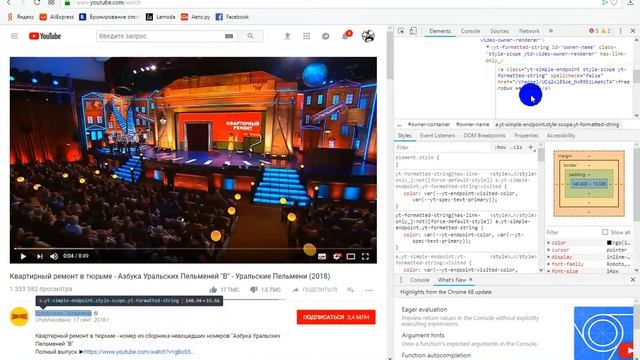Open the highlighted channel name link

click(63, 313)
